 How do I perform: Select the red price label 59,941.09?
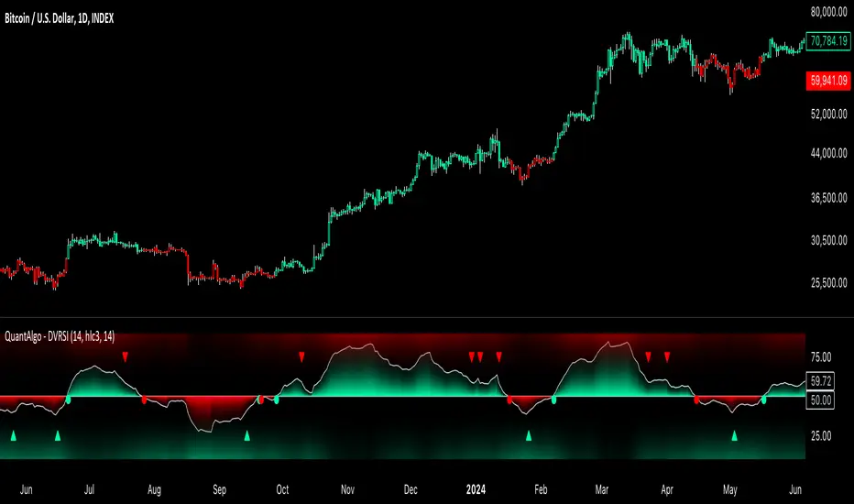[827, 81]
